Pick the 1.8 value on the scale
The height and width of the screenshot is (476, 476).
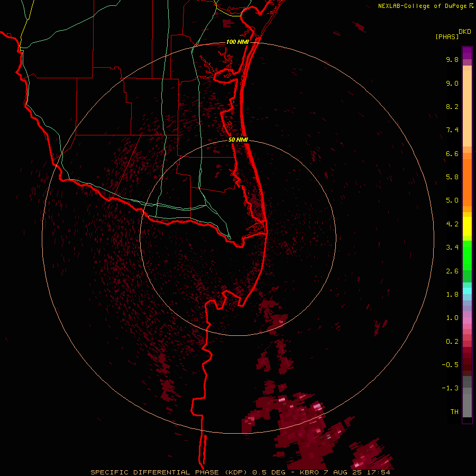tap(452, 295)
